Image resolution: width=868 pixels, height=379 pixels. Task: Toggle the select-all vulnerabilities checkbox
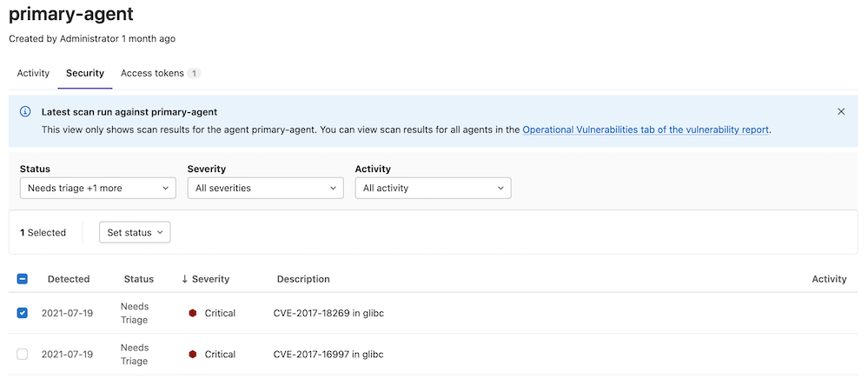(23, 279)
